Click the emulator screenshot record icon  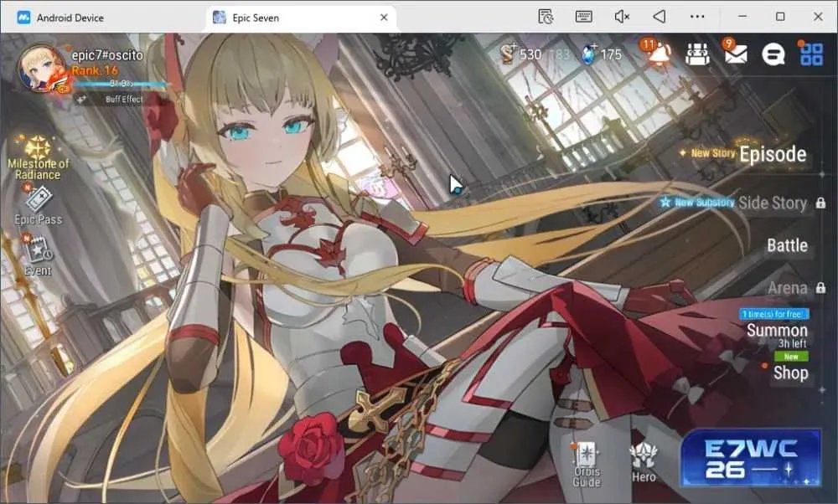click(546, 17)
